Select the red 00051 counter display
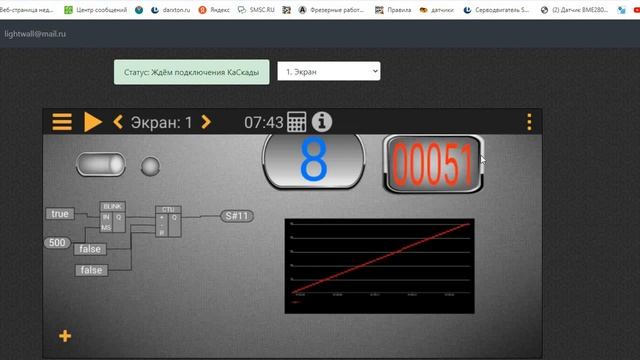 point(433,164)
